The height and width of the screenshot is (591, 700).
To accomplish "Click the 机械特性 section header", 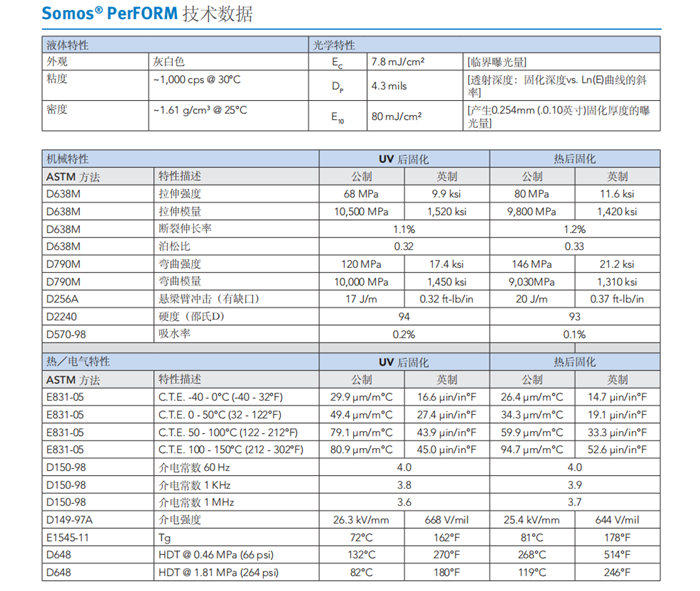I will pos(68,159).
